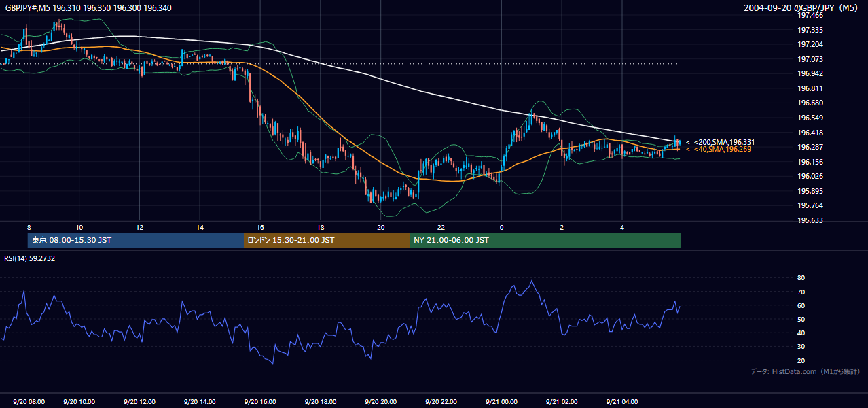Click the 40 SMA 196.269 label
Viewport: 868px width, 408px height.
pyautogui.click(x=719, y=149)
